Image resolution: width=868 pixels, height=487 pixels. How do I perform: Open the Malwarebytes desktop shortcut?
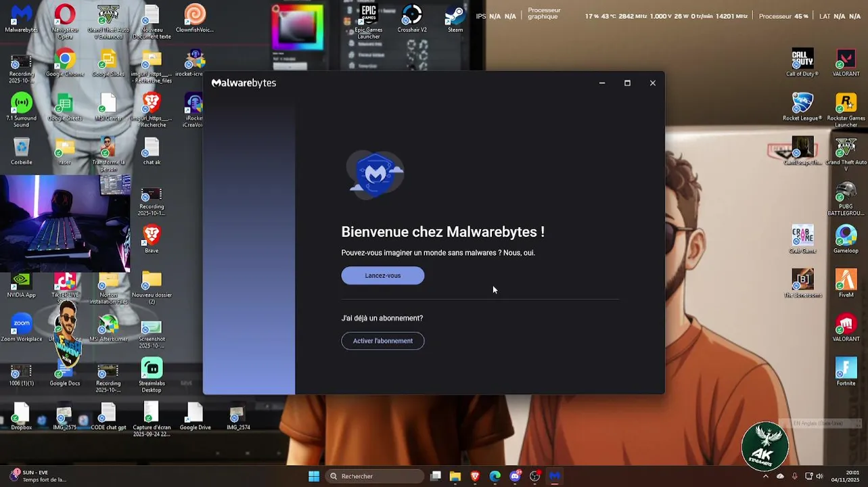[x=22, y=19]
